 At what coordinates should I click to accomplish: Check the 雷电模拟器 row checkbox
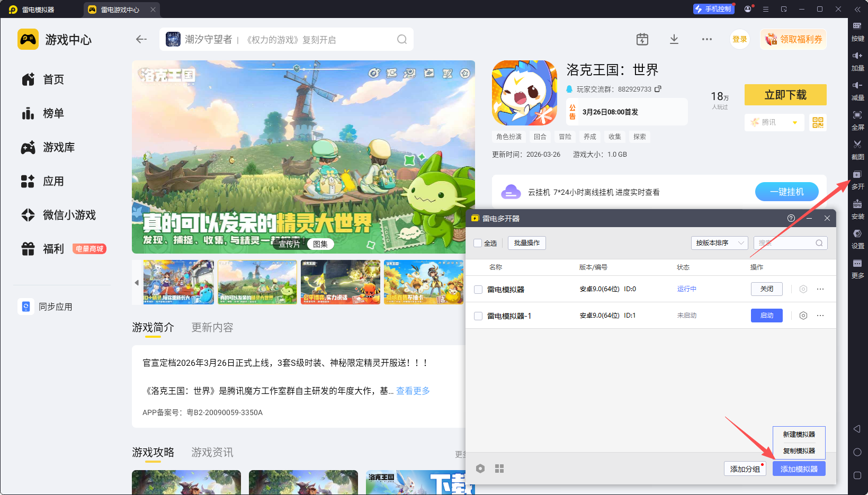click(478, 290)
